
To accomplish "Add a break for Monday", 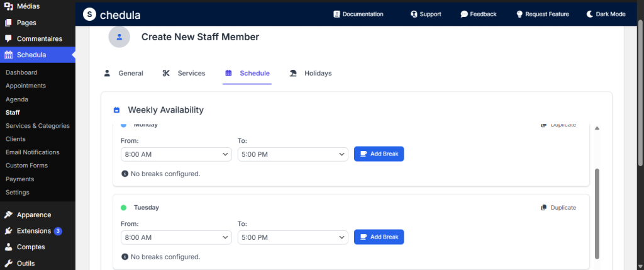I will pos(379,154).
